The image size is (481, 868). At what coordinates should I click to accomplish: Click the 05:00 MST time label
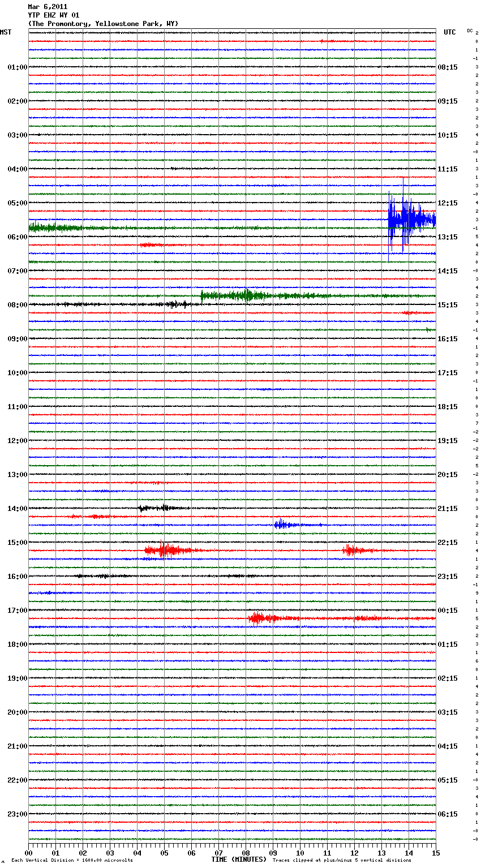(17, 203)
